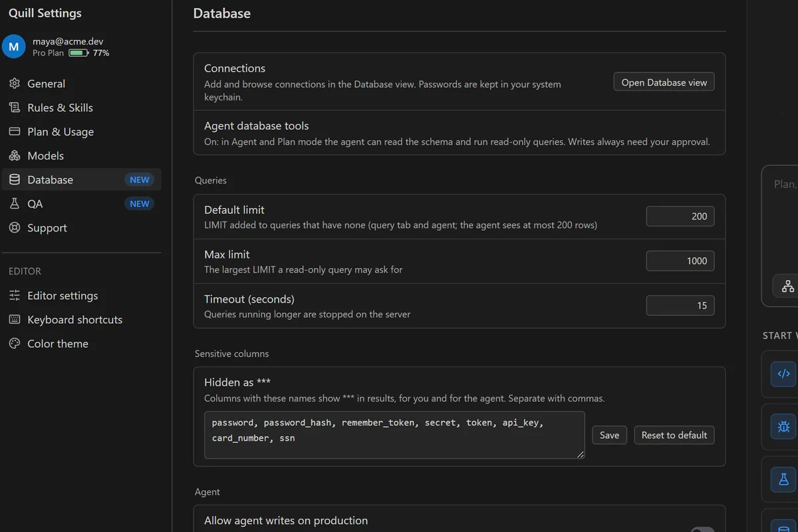The height and width of the screenshot is (532, 798).
Task: Click the Agent database tools row
Action: (x=459, y=133)
